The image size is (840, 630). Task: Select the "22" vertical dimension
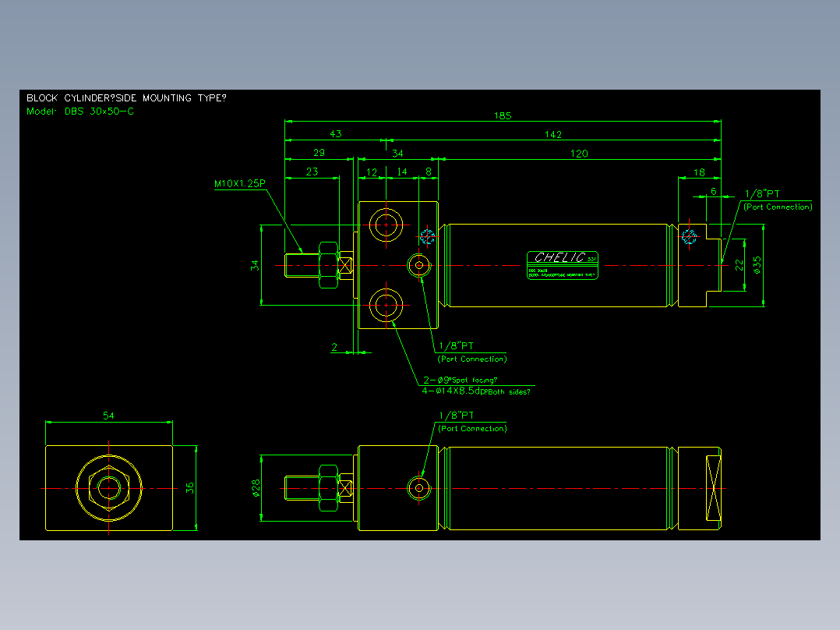739,265
